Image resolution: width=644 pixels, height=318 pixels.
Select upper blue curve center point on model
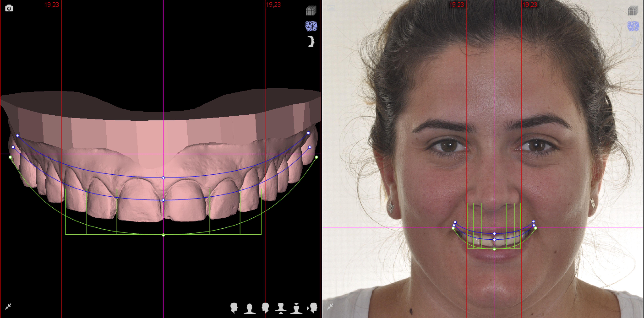pos(163,178)
